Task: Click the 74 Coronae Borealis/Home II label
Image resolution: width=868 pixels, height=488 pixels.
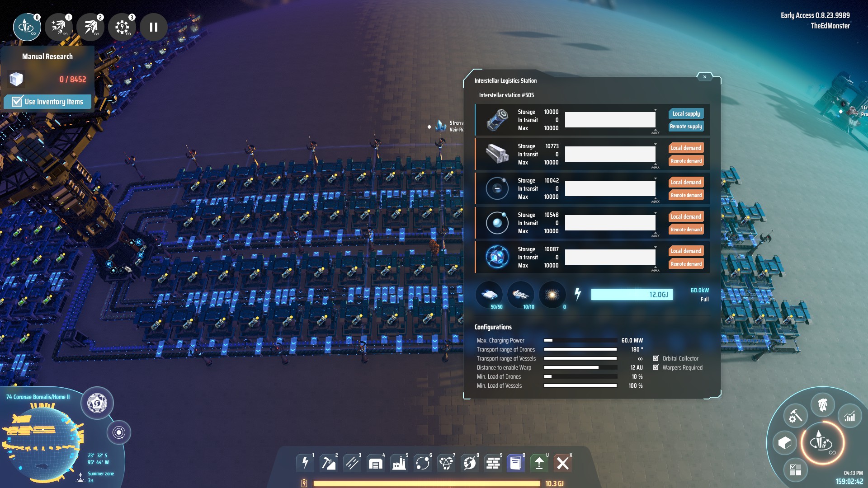Action: coord(38,397)
